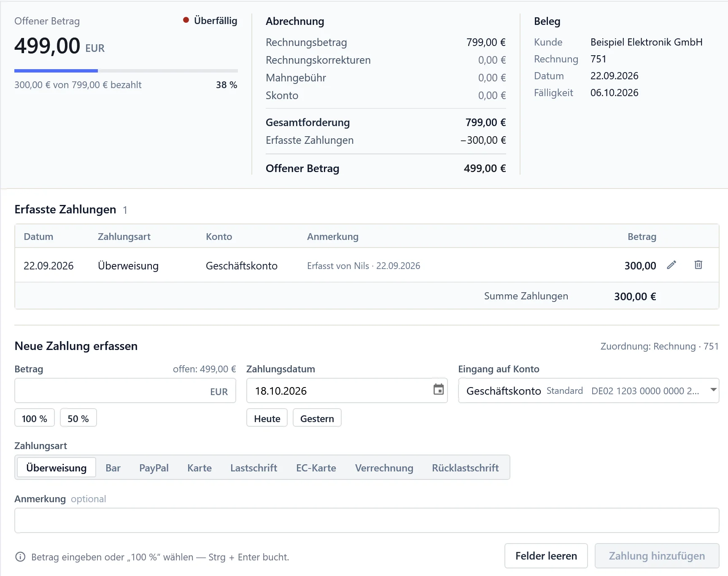Image resolution: width=728 pixels, height=576 pixels.
Task: Click the Summe Zahlungen total 300,00 €
Action: coord(635,296)
